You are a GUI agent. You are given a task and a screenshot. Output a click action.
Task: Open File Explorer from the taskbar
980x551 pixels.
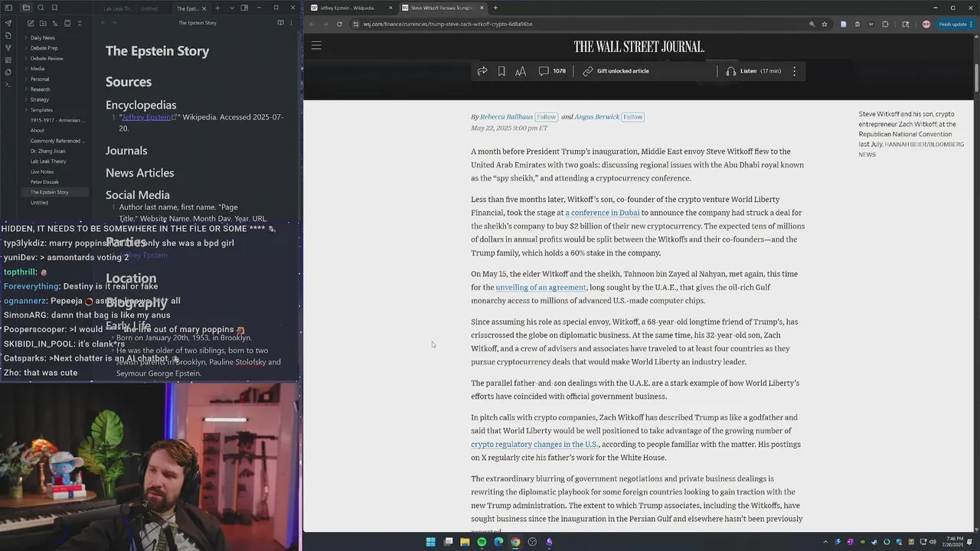(465, 542)
